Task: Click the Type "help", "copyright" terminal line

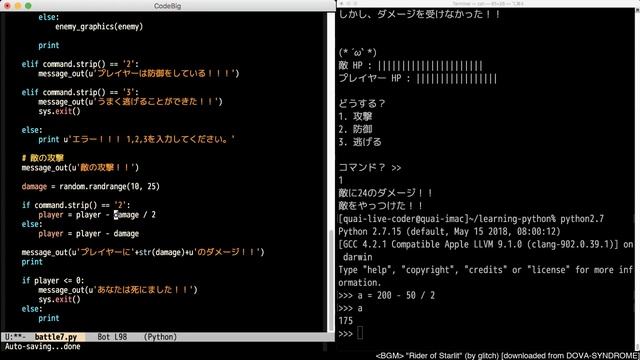Action: tap(486, 270)
